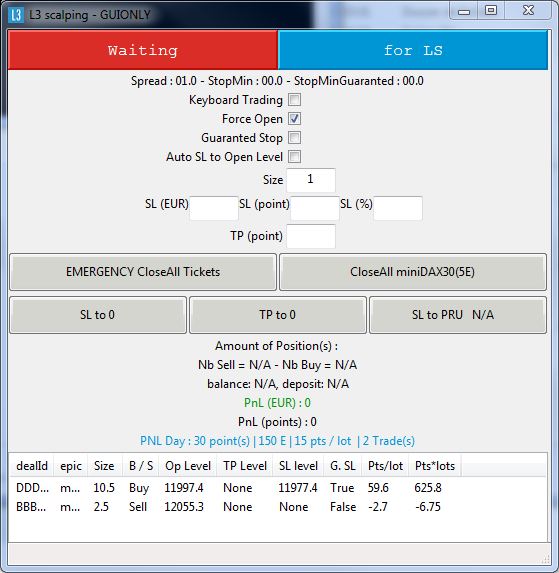Image resolution: width=559 pixels, height=573 pixels.
Task: Select the BBB... deal row
Action: pyautogui.click(x=278, y=506)
